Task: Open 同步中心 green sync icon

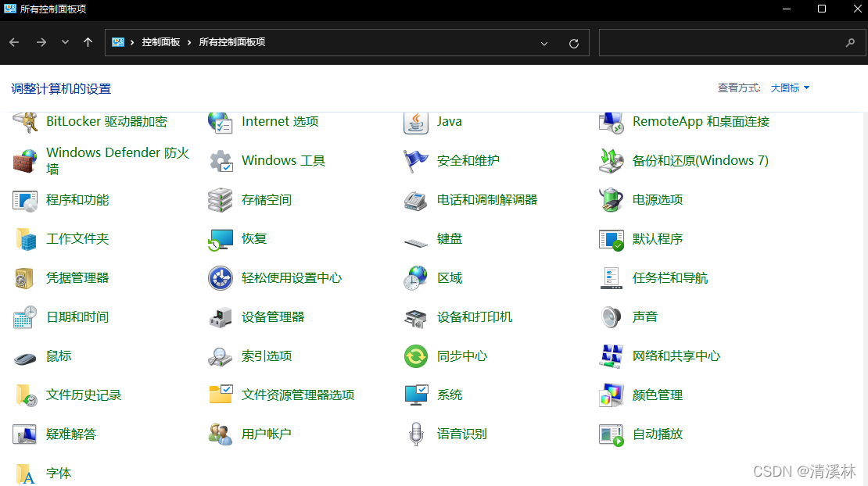Action: point(416,356)
